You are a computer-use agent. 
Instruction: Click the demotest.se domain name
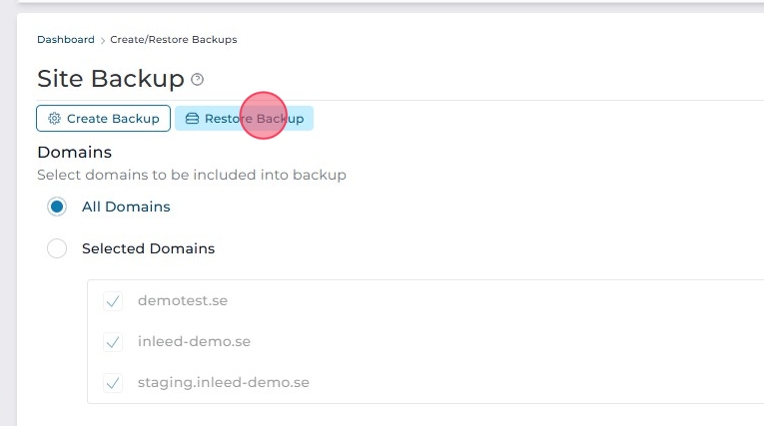(x=176, y=301)
